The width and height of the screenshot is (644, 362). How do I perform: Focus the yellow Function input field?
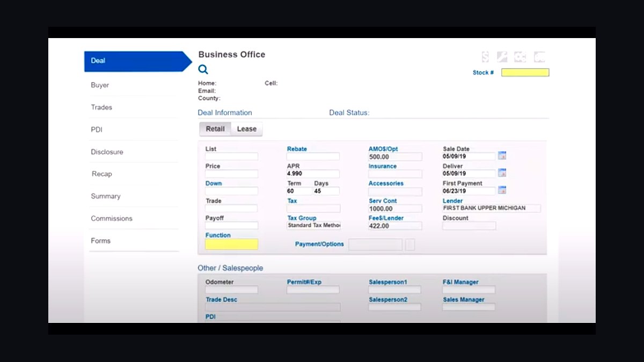click(x=232, y=244)
